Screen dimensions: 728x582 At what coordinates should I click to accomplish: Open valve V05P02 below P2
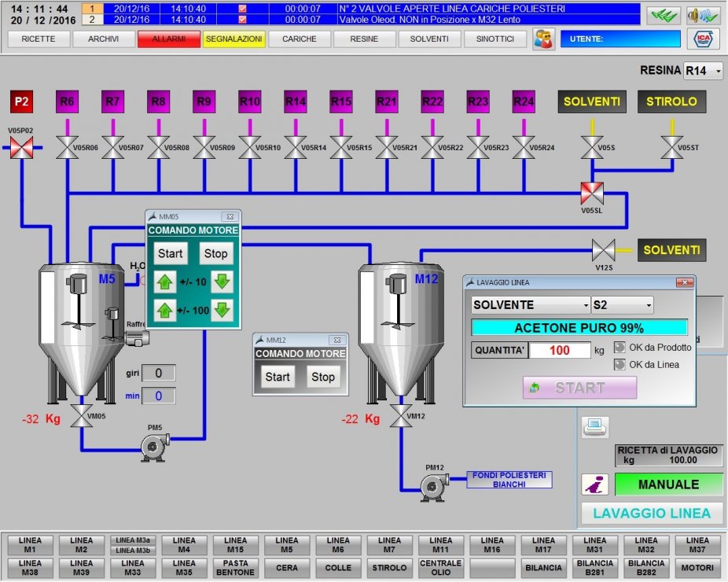pyautogui.click(x=21, y=147)
